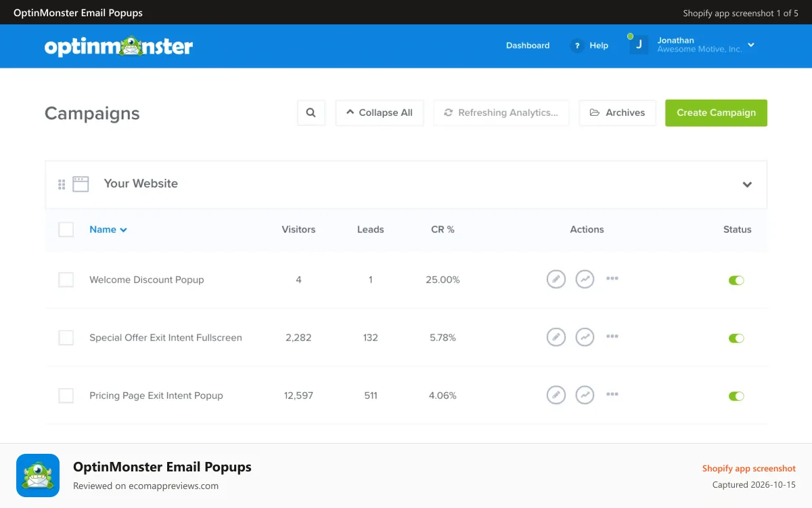
Task: Click the Refreshing Analytics button
Action: click(501, 113)
